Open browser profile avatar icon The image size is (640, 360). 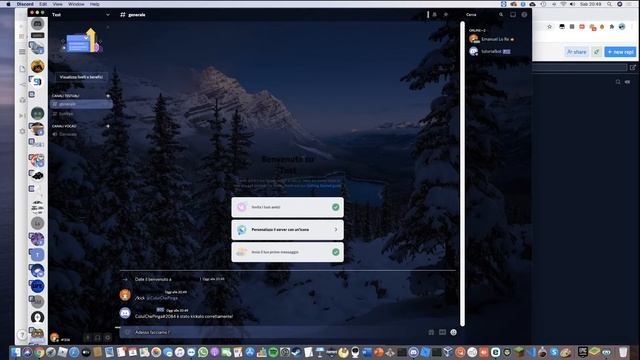point(622,27)
